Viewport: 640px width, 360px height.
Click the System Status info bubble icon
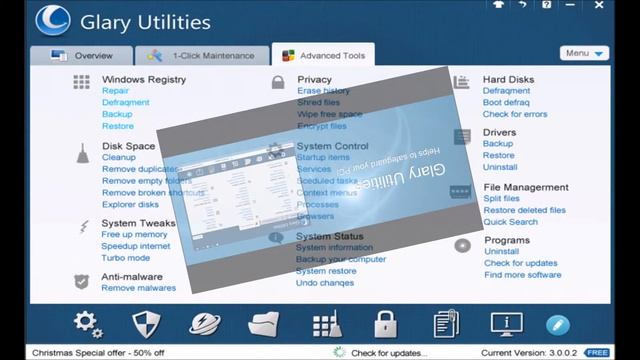276,237
